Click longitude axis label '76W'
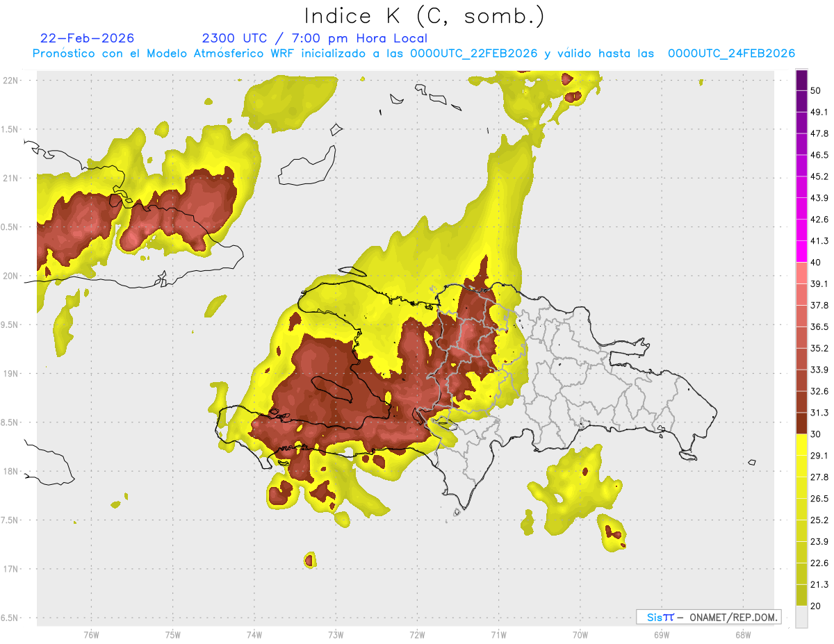 point(91,634)
